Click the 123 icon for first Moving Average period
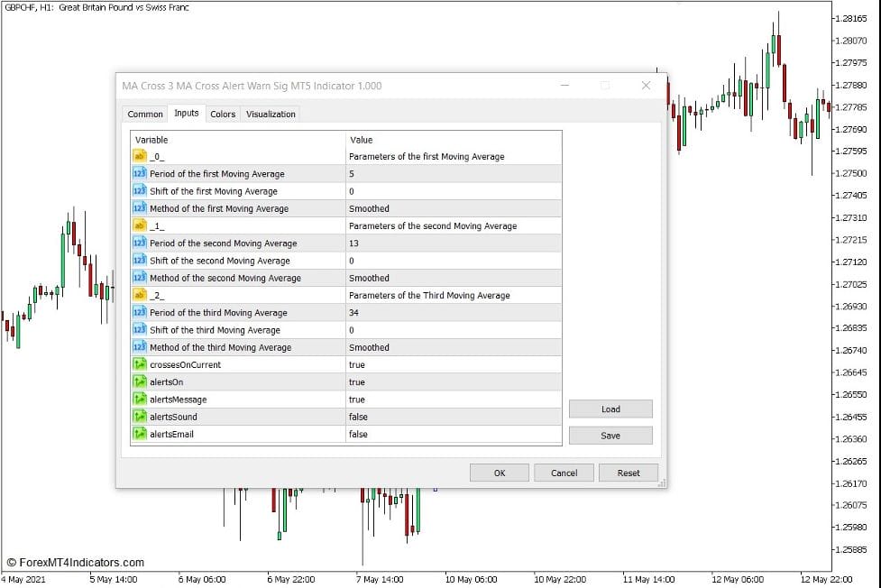This screenshot has width=881, height=588. [142, 173]
